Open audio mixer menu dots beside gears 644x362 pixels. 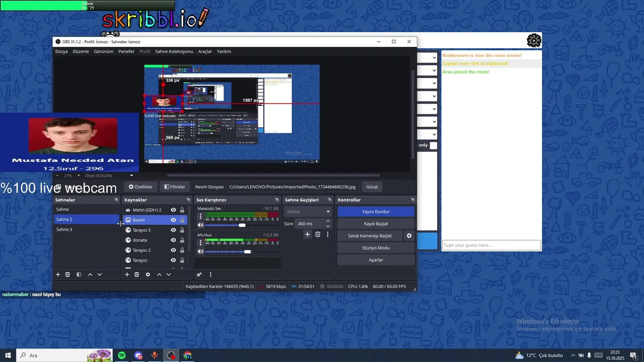(x=210, y=275)
